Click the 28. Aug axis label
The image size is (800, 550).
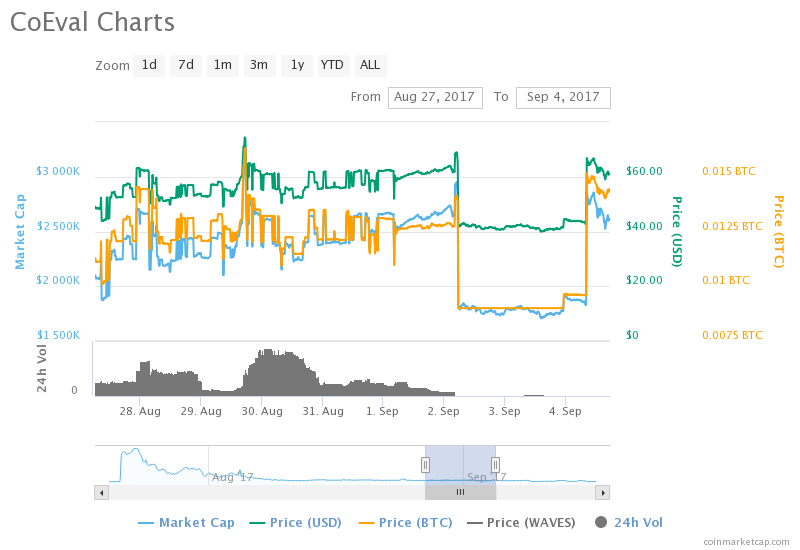coord(140,411)
